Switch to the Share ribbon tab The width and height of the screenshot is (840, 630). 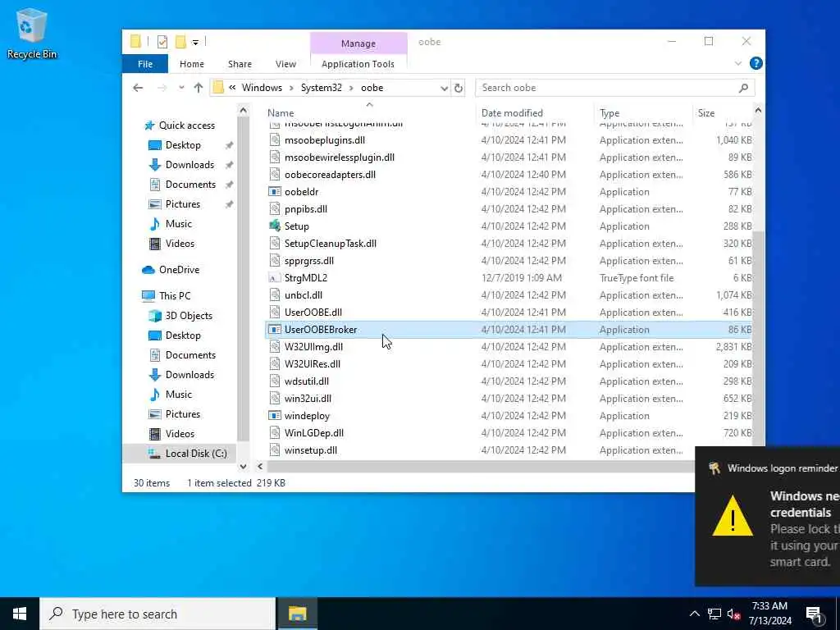[x=240, y=64]
